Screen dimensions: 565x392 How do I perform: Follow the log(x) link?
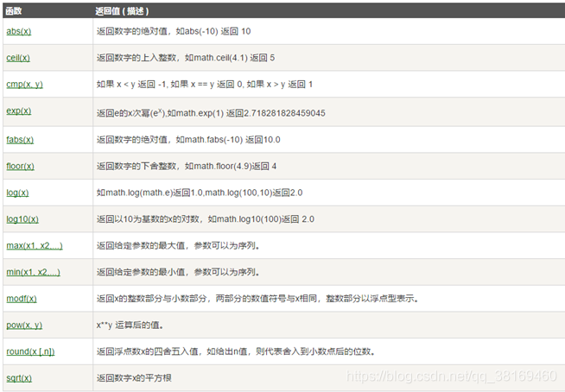(17, 193)
